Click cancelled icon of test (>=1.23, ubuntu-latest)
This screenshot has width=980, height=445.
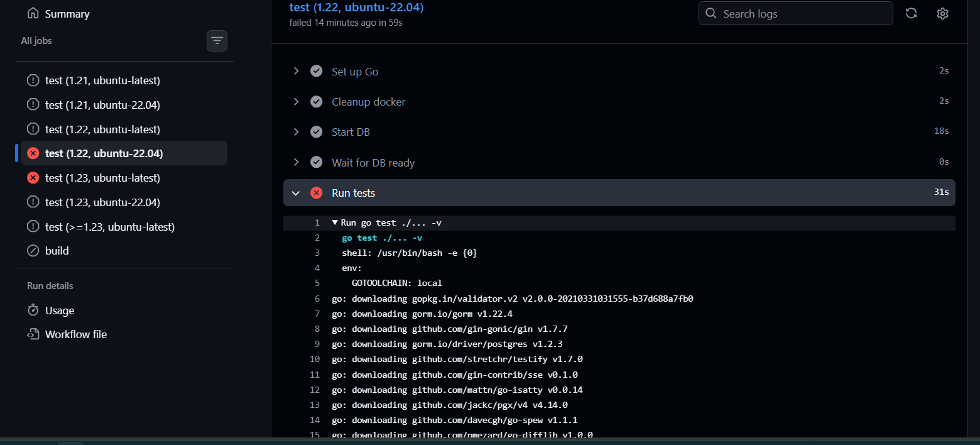[x=33, y=227]
